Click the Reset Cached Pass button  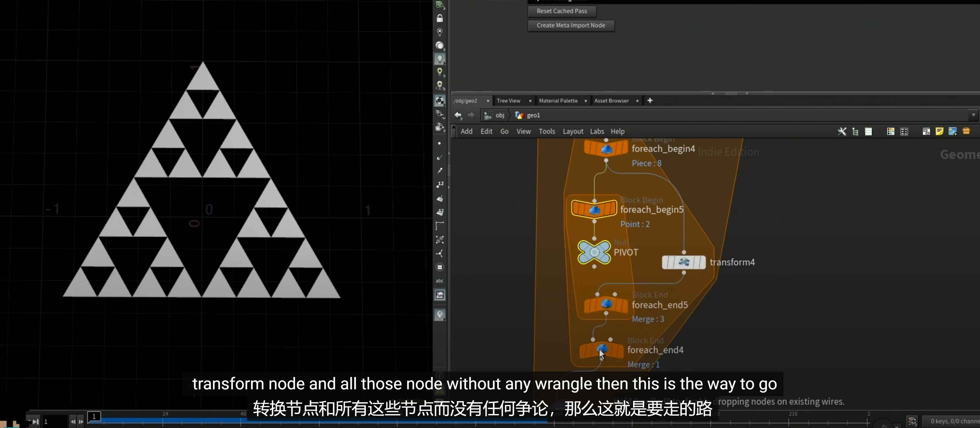(562, 11)
